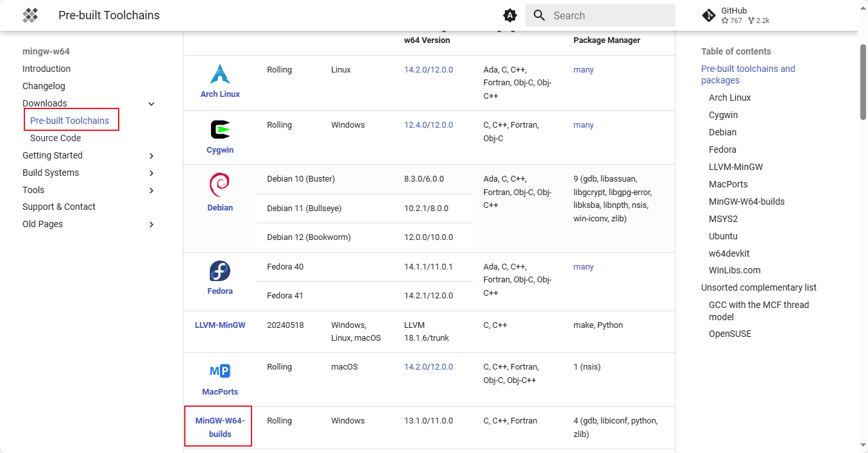868x453 pixels.
Task: Expand the Build Systems chevron
Action: [151, 173]
